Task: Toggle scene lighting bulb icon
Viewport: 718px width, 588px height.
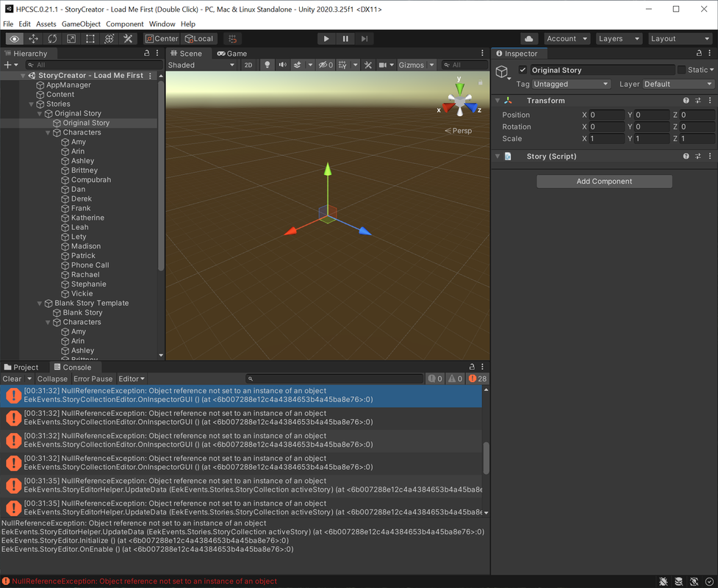Action: (268, 65)
